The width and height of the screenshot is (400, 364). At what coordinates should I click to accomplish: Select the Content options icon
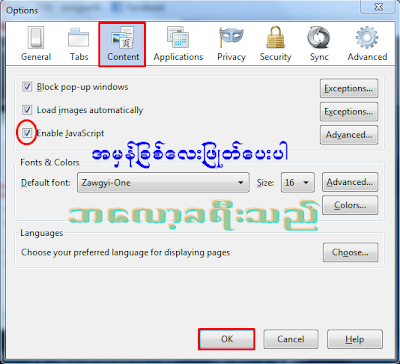click(122, 44)
